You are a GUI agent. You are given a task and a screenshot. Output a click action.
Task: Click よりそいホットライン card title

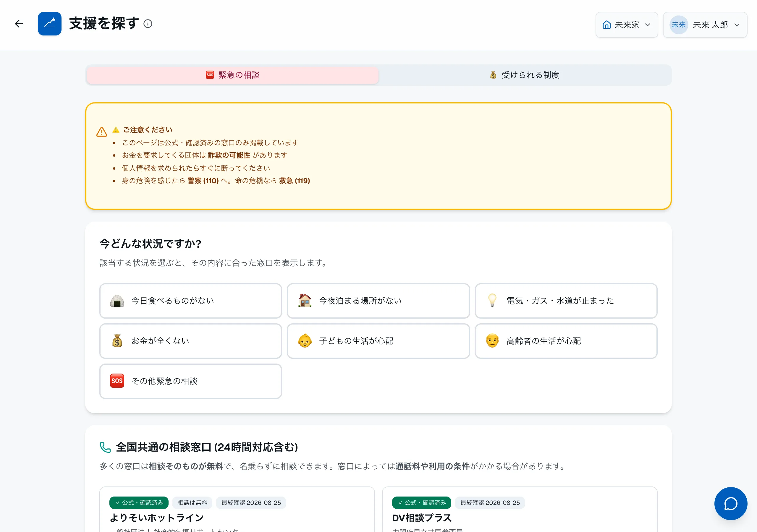tap(157, 518)
